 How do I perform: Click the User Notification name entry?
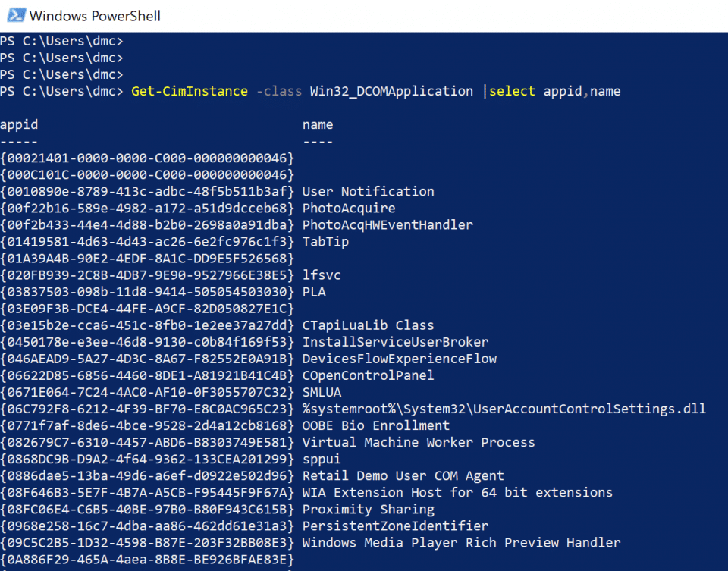369,192
